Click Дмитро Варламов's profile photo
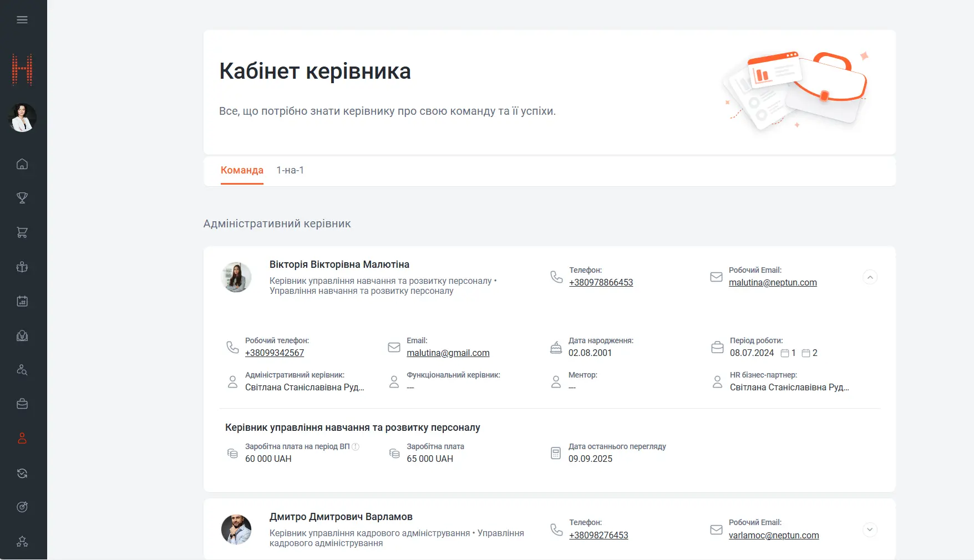 click(236, 530)
